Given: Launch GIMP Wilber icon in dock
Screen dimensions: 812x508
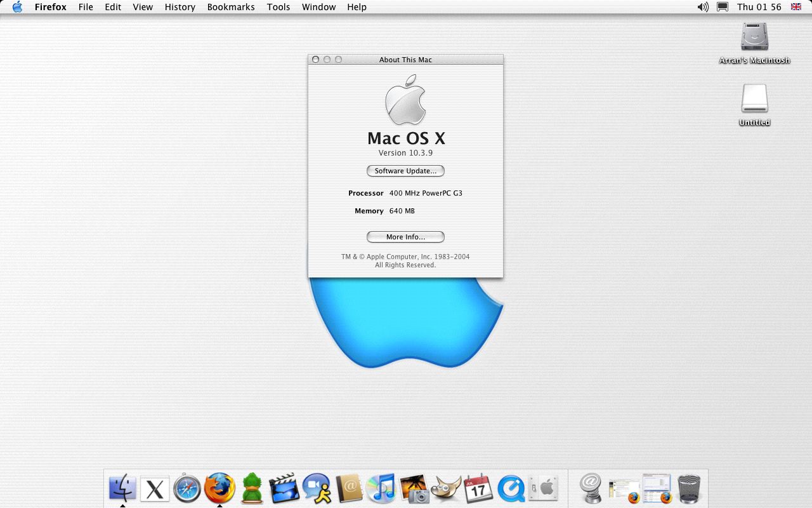Looking at the screenshot, I should pyautogui.click(x=446, y=489).
